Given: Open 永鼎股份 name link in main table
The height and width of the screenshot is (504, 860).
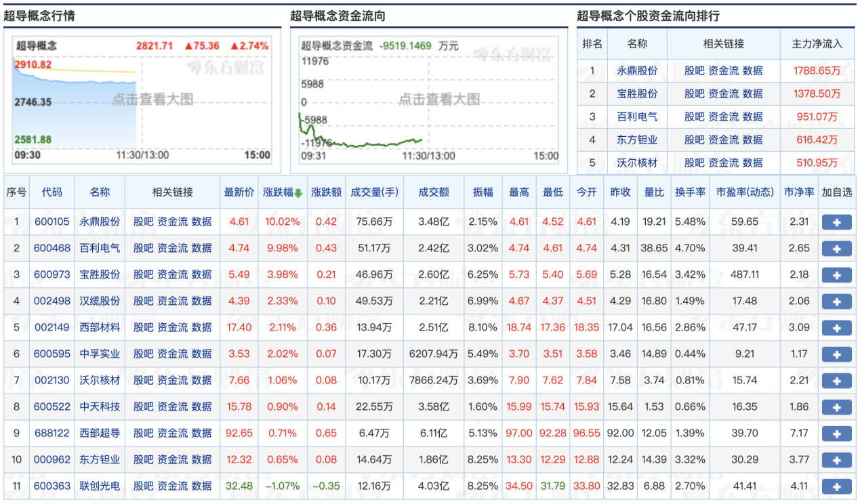Looking at the screenshot, I should (100, 222).
